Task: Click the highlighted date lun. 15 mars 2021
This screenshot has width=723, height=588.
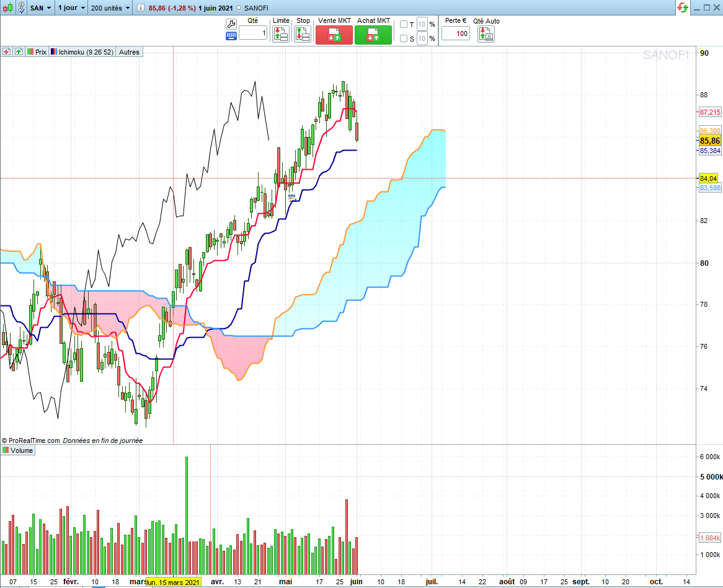Action: [x=174, y=582]
